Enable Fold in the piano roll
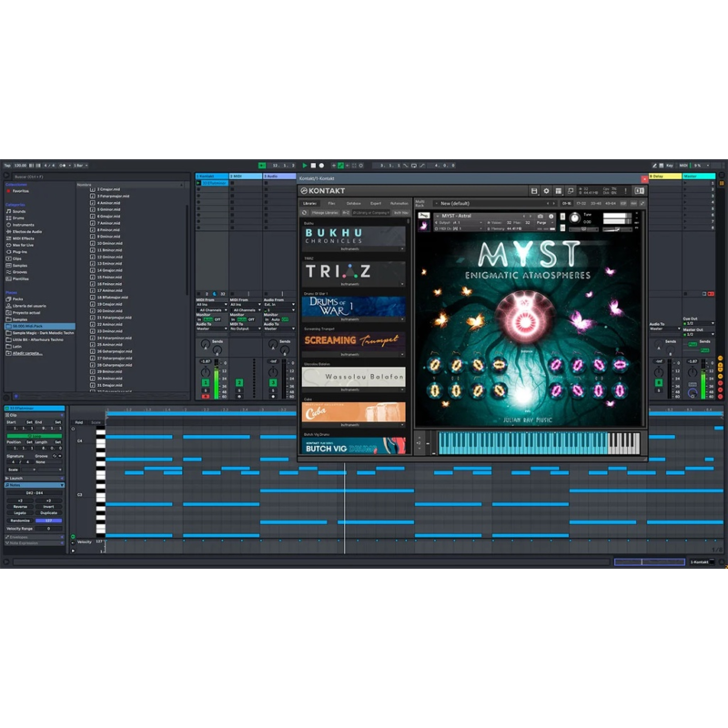728x728 pixels. click(x=78, y=422)
